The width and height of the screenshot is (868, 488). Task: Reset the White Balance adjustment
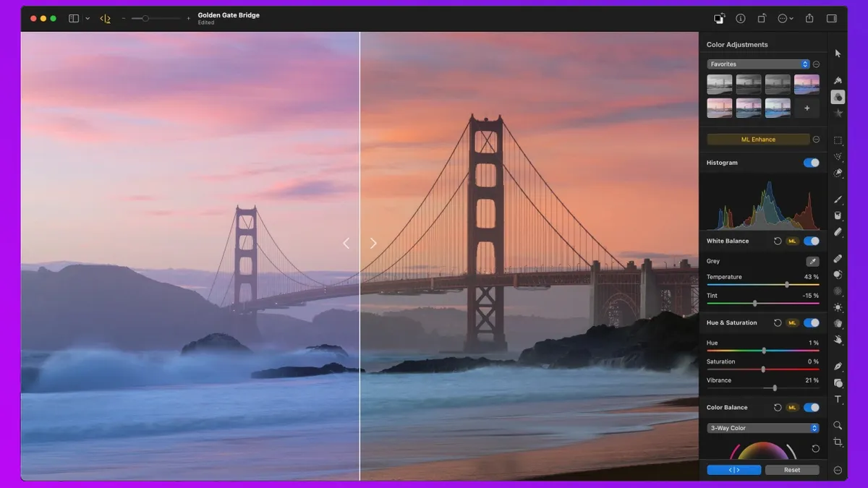pos(778,241)
